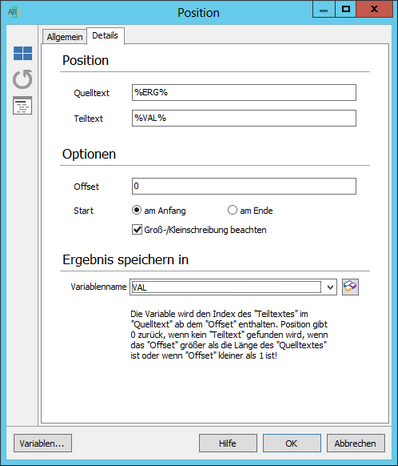The width and height of the screenshot is (398, 466).
Task: Select the 'am Anfang' radio button
Action: tap(137, 210)
